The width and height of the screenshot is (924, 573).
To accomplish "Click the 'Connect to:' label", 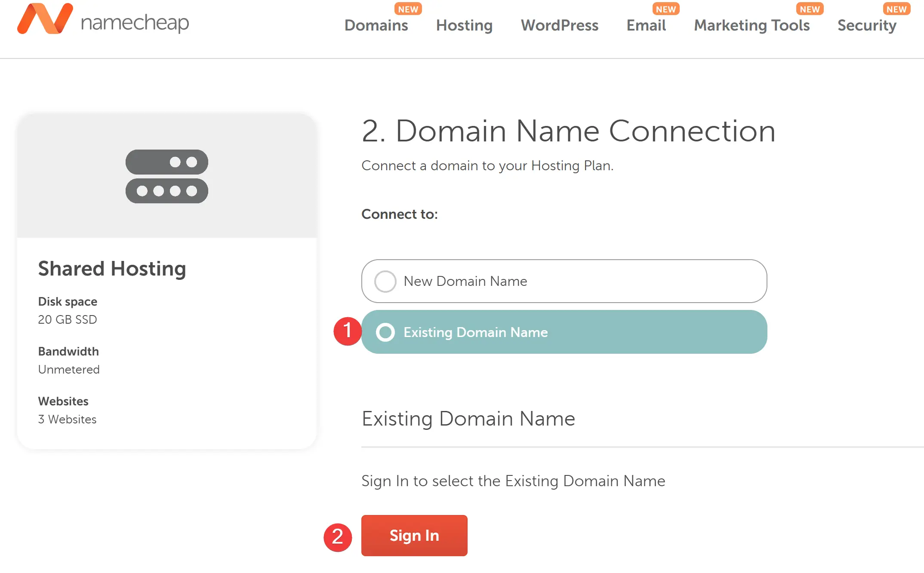I will [400, 214].
